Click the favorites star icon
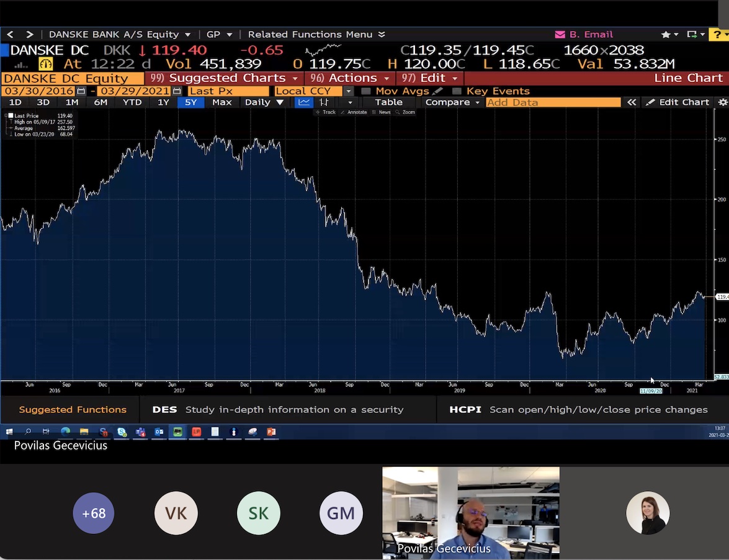This screenshot has height=560, width=729. (x=666, y=35)
